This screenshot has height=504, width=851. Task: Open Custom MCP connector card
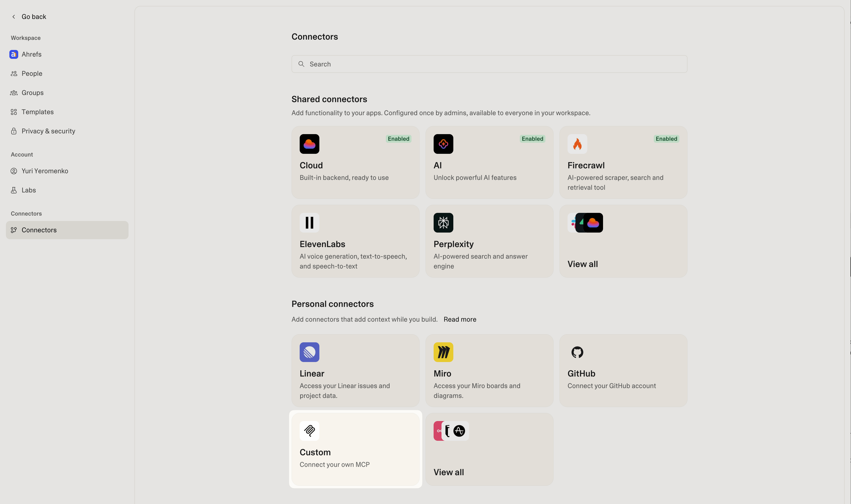coord(355,449)
